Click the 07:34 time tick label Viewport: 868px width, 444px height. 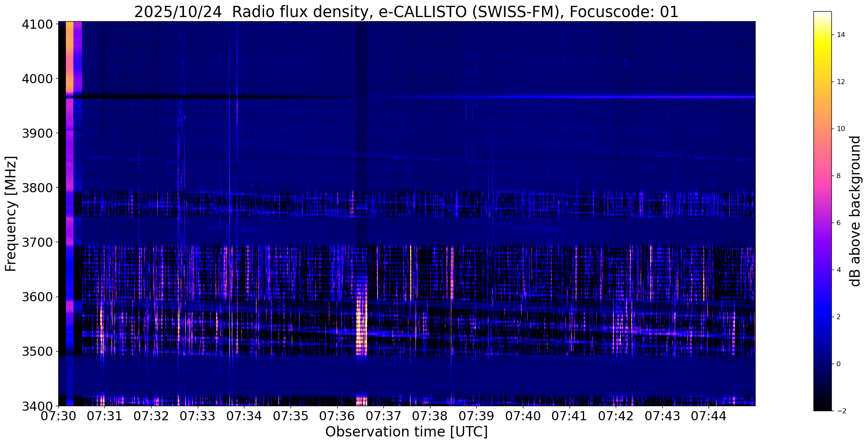(x=244, y=416)
